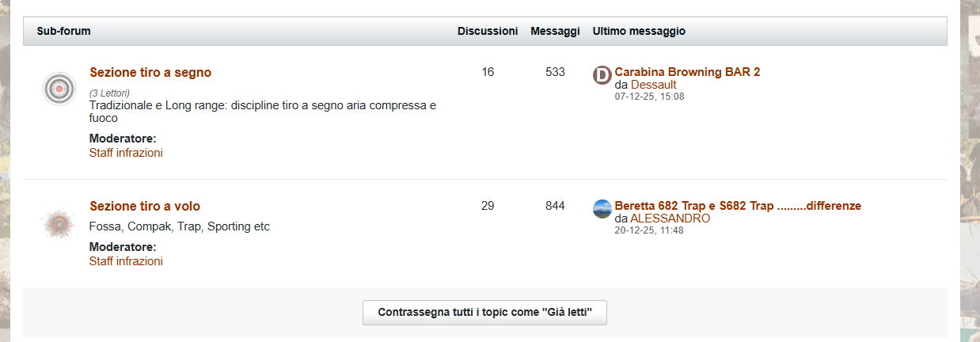Click the Ultimo messaggio column header
This screenshot has height=342, width=980.
point(639,32)
